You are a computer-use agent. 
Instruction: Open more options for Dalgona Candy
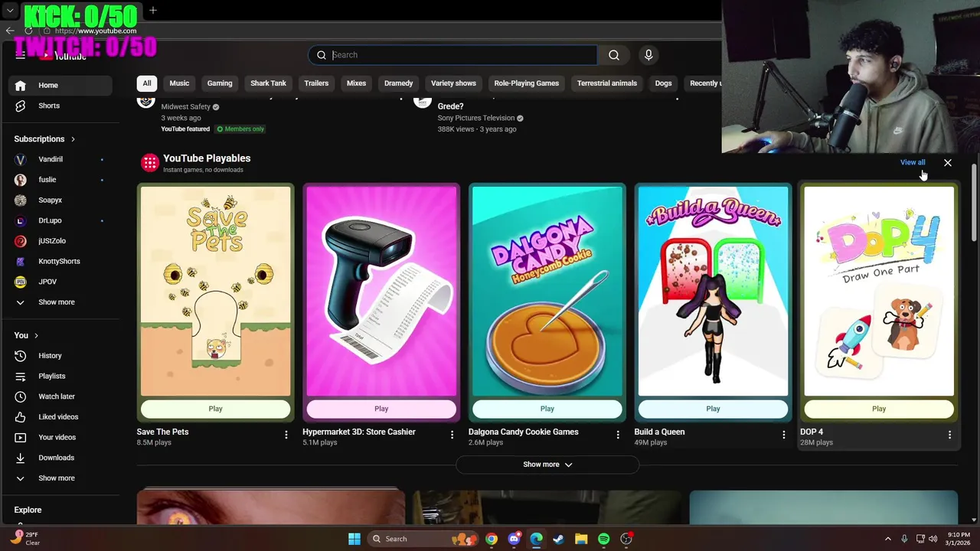click(618, 435)
